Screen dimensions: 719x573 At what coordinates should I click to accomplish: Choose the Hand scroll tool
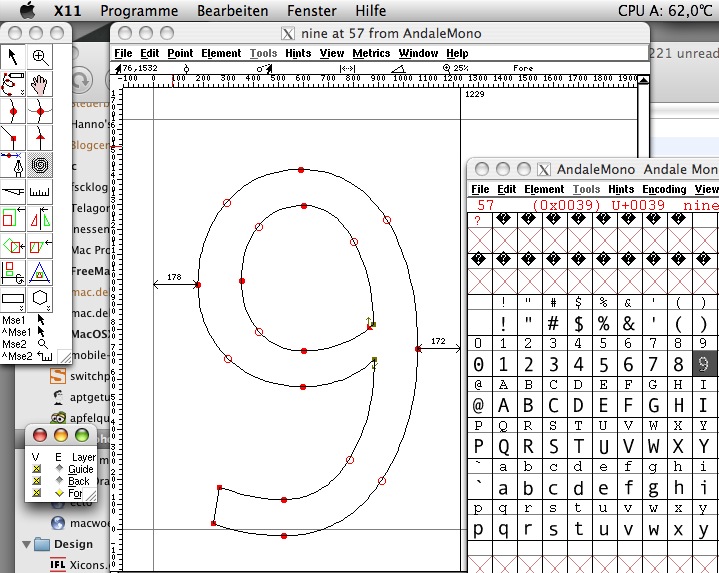(x=40, y=84)
